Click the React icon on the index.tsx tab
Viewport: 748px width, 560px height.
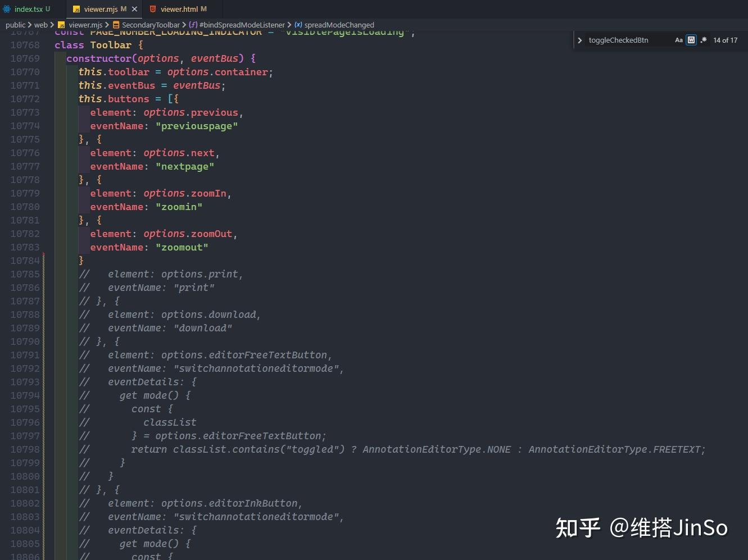[7, 8]
